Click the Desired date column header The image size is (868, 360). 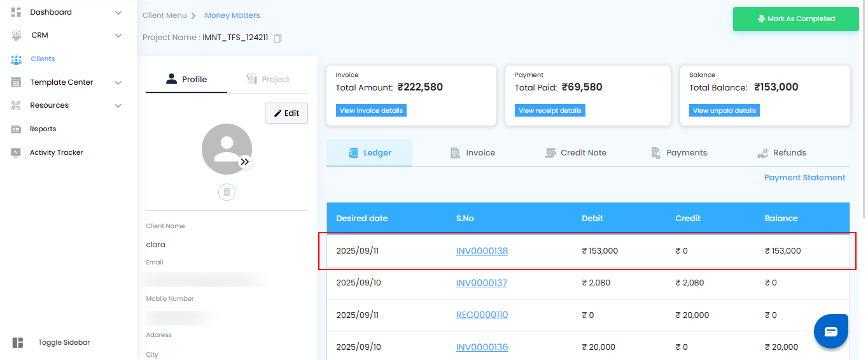[x=362, y=218]
